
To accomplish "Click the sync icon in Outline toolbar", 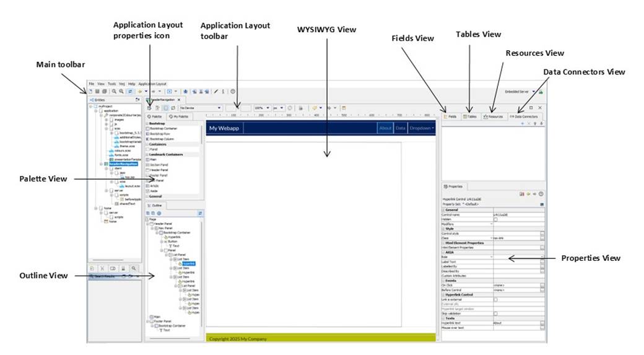I will [200, 213].
